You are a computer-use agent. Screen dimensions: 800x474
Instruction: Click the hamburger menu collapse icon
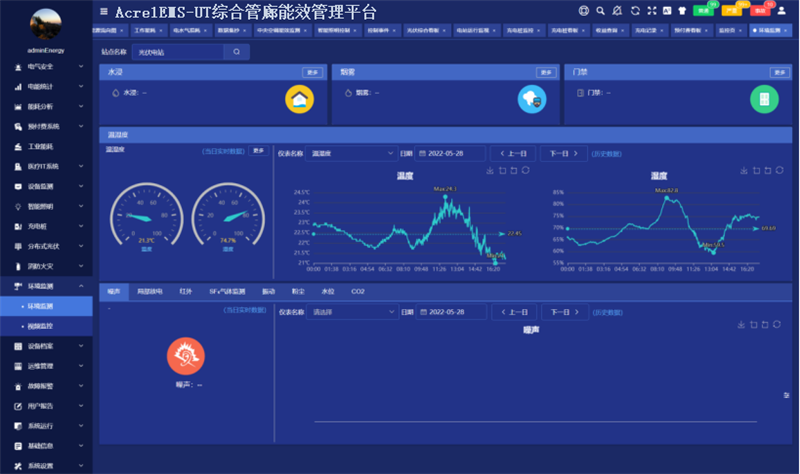[x=104, y=11]
